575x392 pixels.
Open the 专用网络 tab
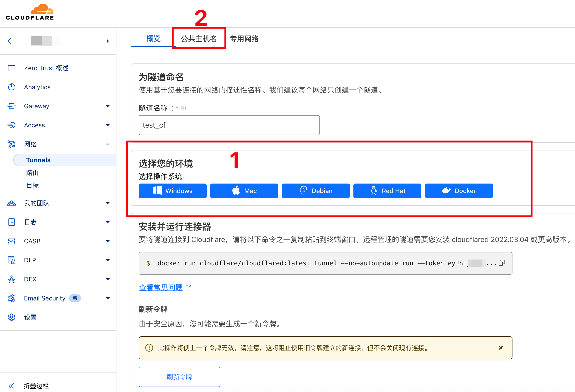click(x=244, y=39)
